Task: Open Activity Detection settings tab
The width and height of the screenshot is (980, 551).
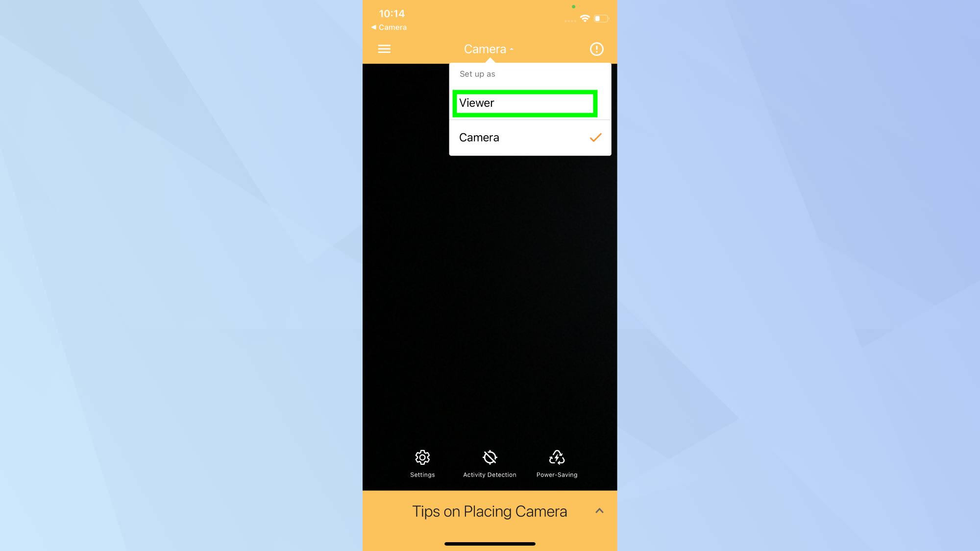Action: [x=490, y=463]
